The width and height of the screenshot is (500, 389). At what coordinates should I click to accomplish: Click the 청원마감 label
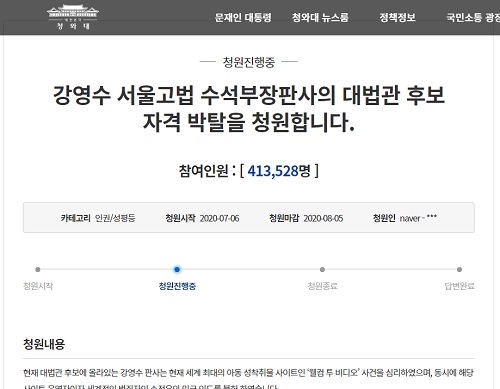pyautogui.click(x=284, y=218)
